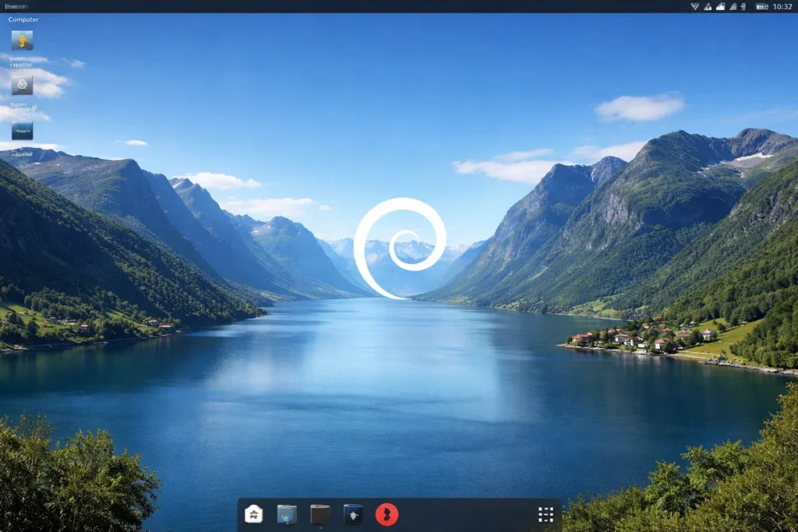This screenshot has width=798, height=532.
Task: Open the gray desktop icon with white swirl
Action: [x=22, y=84]
